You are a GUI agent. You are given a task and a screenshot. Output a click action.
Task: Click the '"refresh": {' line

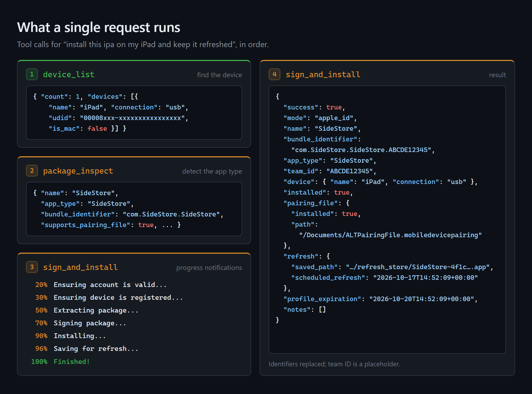[x=307, y=256]
